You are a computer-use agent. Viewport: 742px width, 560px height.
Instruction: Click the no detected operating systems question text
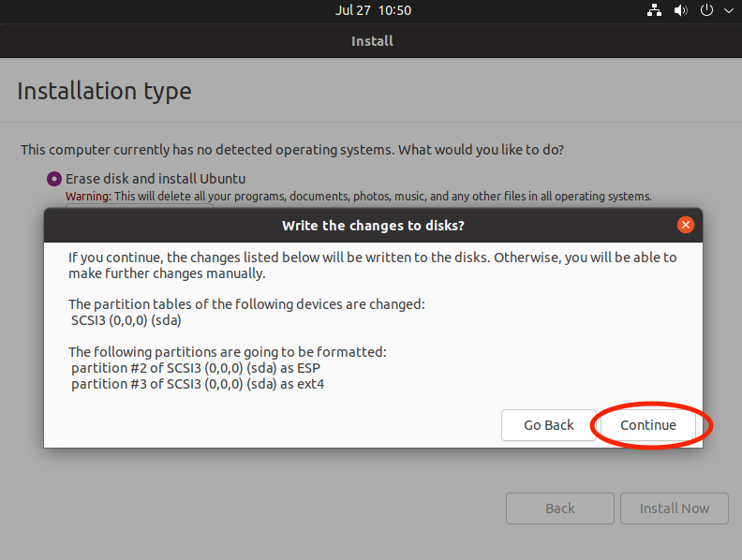pyautogui.click(x=292, y=150)
